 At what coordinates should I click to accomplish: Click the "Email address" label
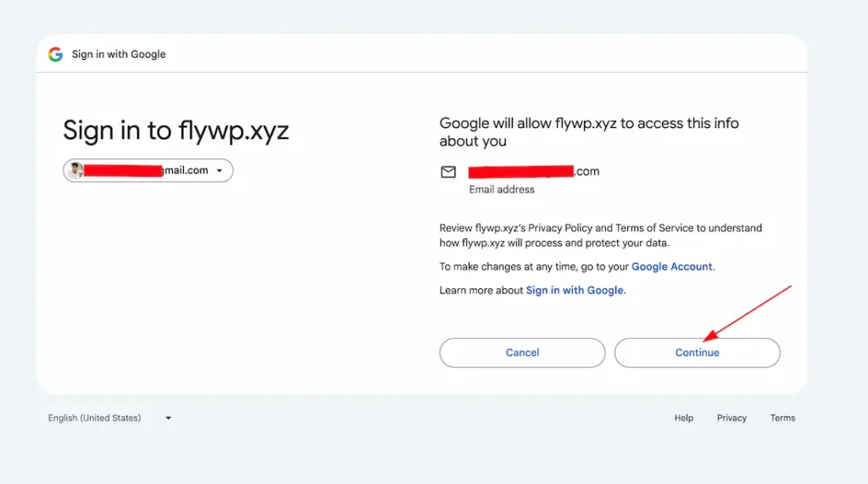pos(502,190)
